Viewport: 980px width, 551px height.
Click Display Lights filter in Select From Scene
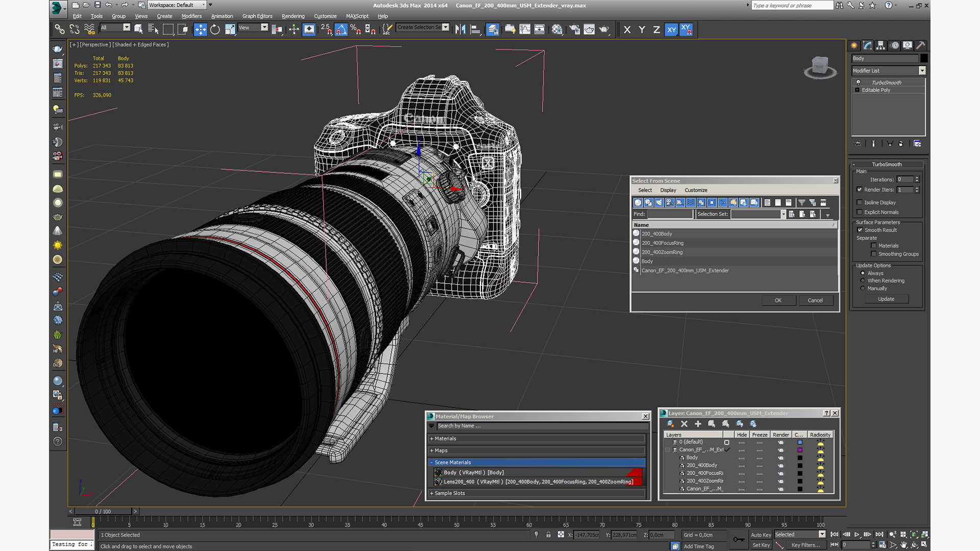click(659, 203)
